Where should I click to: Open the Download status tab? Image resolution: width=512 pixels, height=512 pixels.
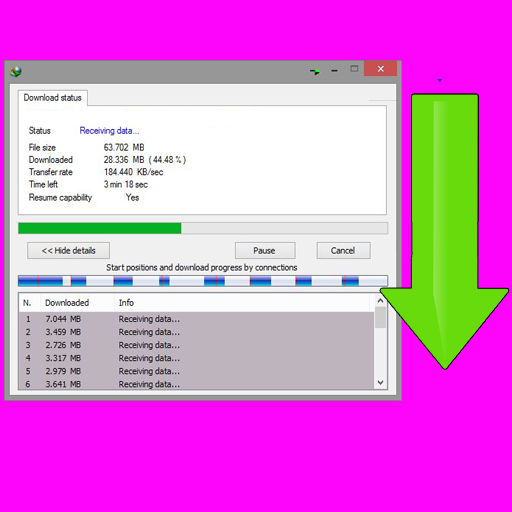53,98
